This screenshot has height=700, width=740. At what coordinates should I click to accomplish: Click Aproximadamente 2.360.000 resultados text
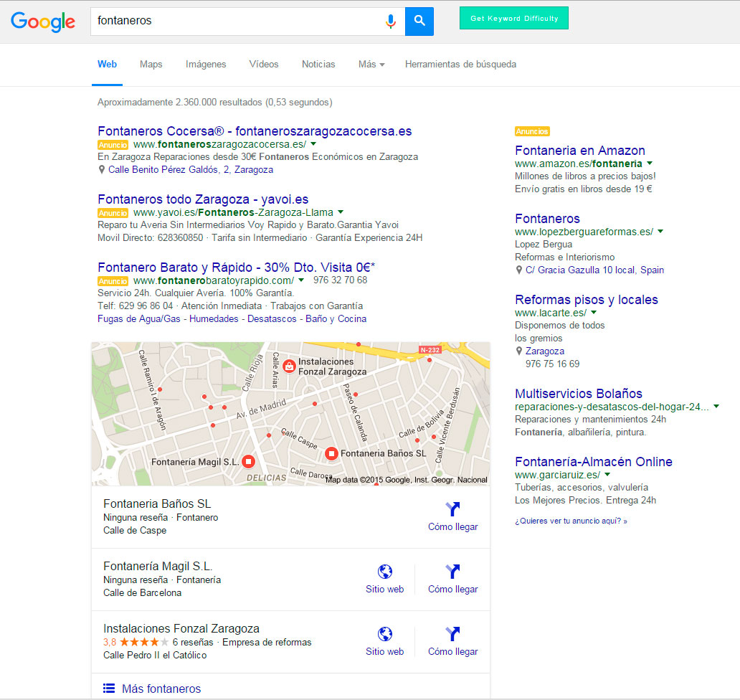214,102
